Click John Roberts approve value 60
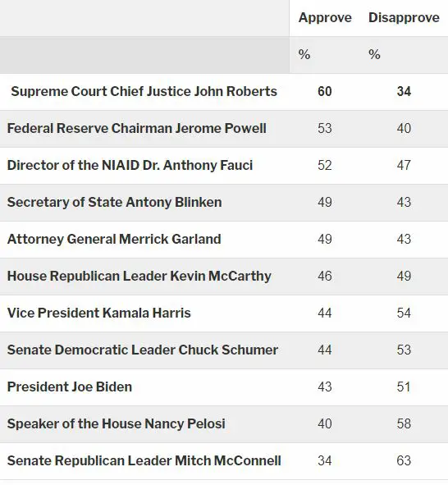 point(325,92)
